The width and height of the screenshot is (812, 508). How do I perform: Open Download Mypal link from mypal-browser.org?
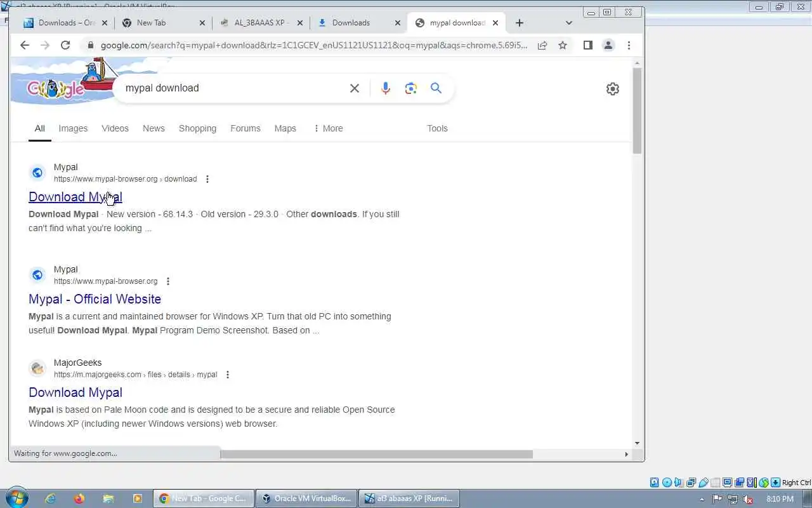coord(75,197)
